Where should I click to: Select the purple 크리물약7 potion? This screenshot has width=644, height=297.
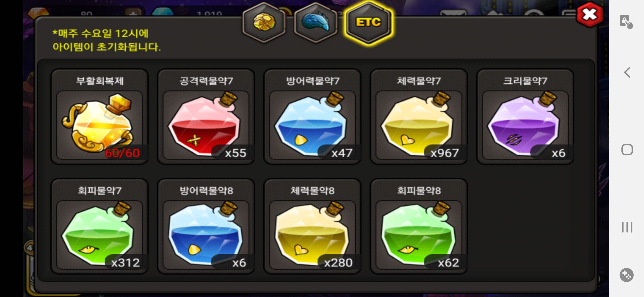coord(525,117)
